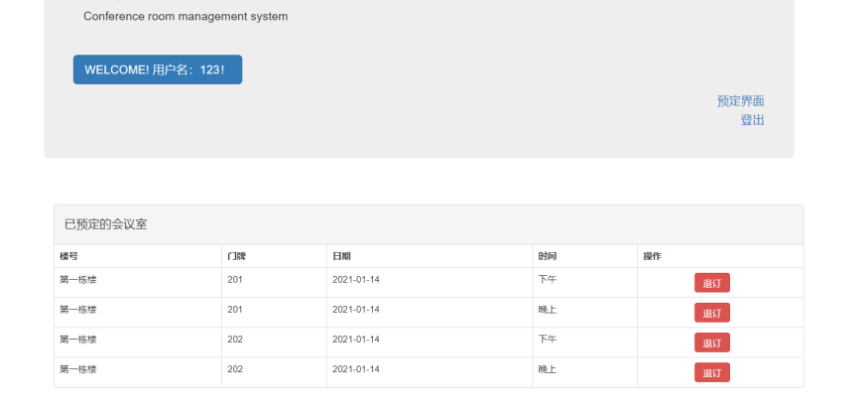Select date 2021-01-14 in 202 晚上 row
868x412 pixels.
356,369
